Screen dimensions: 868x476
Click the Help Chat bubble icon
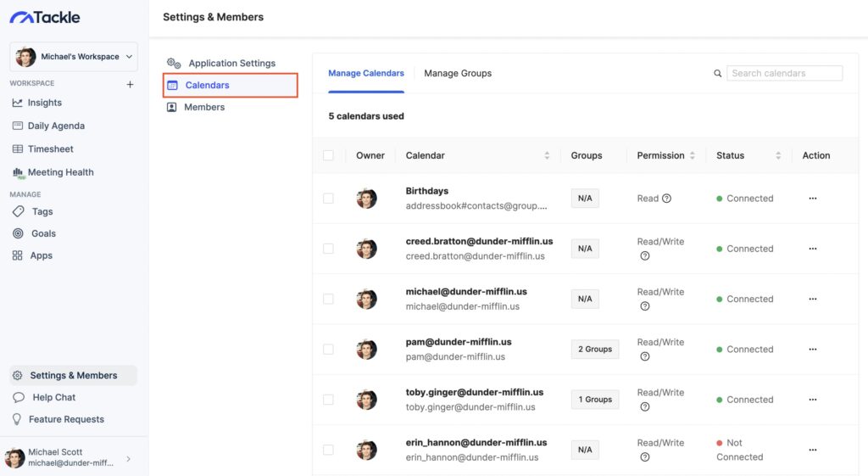[19, 397]
